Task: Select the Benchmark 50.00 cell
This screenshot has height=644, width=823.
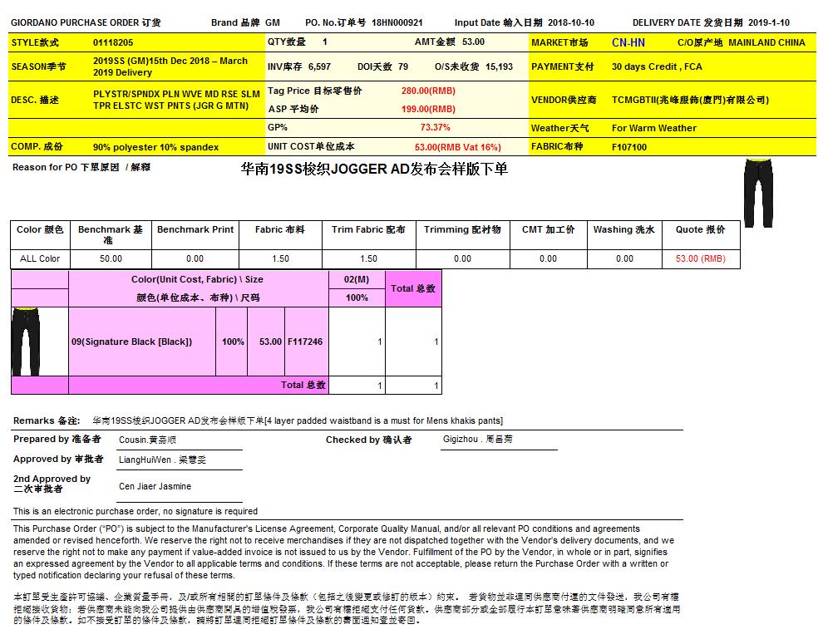Action: 110,258
